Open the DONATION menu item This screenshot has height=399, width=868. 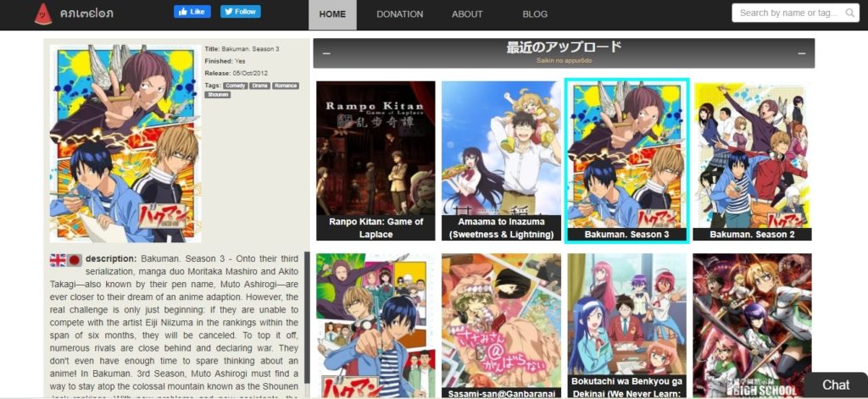click(400, 14)
